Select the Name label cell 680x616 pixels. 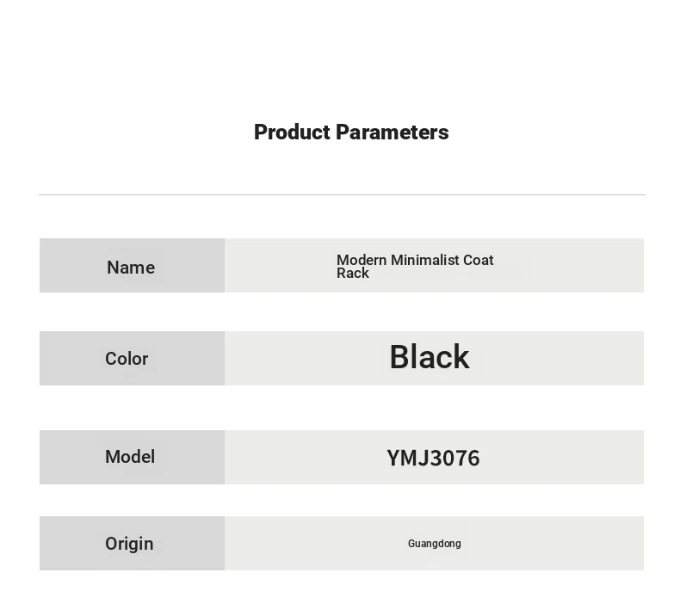(x=133, y=265)
